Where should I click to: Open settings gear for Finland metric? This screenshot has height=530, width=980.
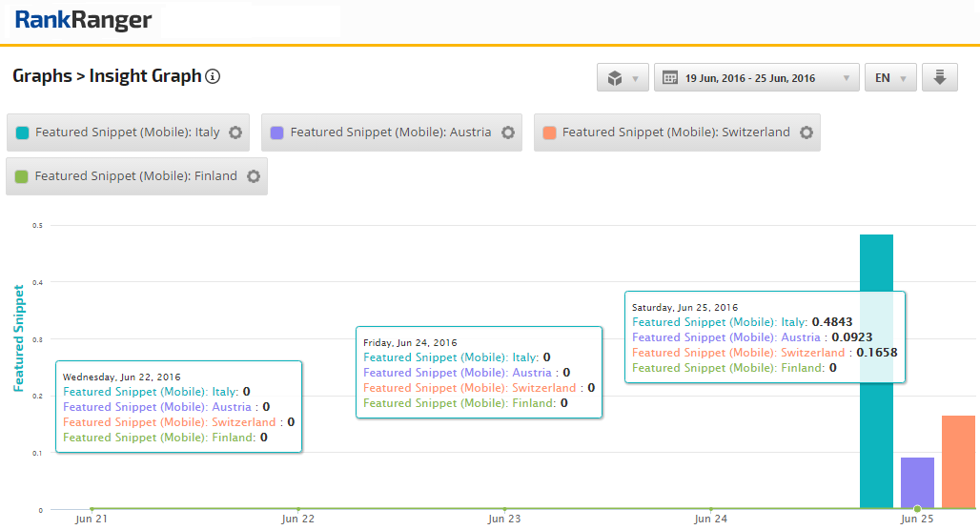click(x=254, y=176)
